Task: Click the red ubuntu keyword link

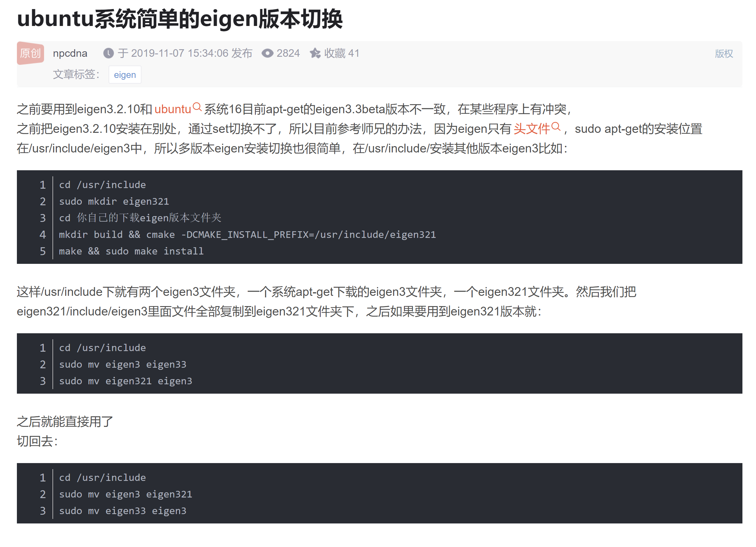Action: (x=172, y=109)
